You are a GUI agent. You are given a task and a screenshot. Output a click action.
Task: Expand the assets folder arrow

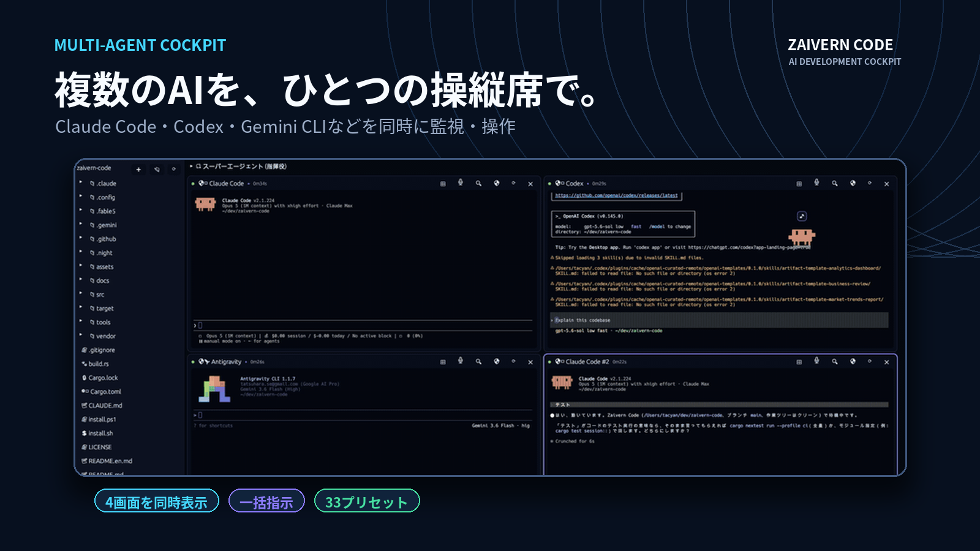coord(81,266)
